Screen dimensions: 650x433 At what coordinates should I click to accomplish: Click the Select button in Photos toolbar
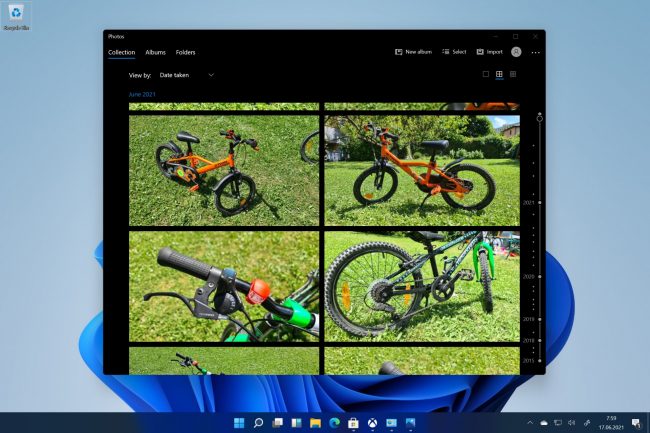tap(454, 52)
